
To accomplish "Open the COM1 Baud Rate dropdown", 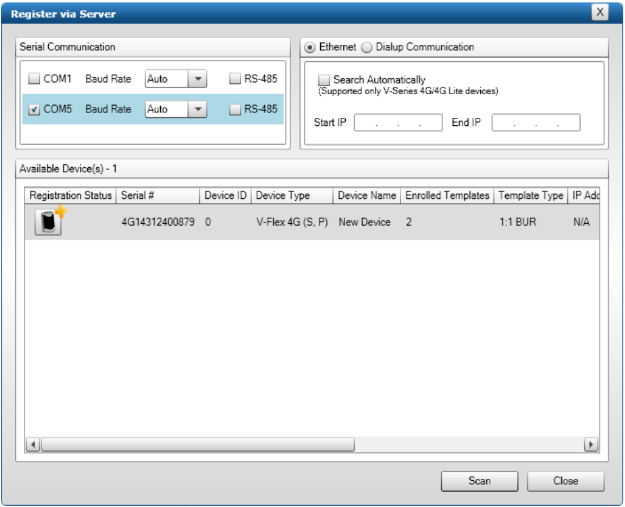I will pyautogui.click(x=197, y=79).
